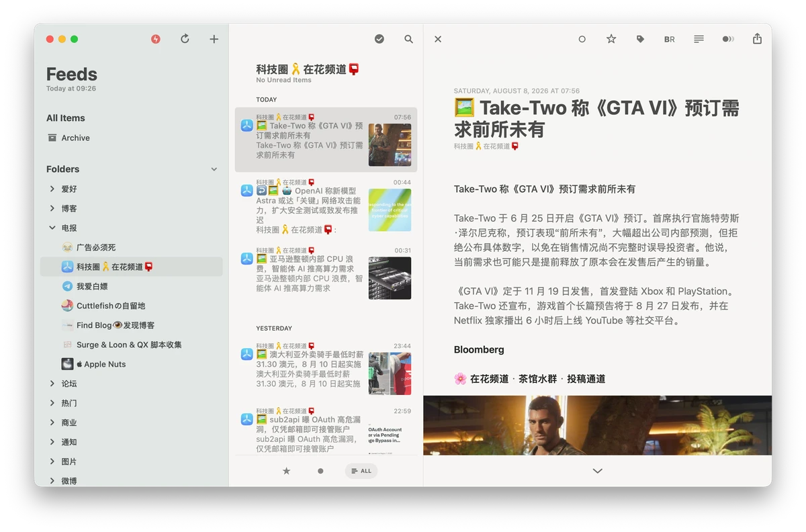Click feed icon on sub2api list item
Image resolution: width=806 pixels, height=532 pixels.
(x=247, y=419)
